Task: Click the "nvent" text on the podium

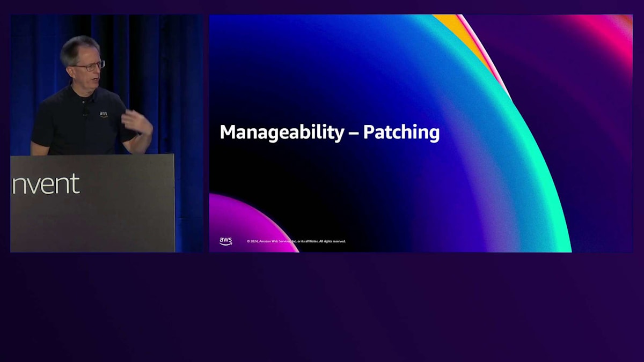Action: (46, 183)
